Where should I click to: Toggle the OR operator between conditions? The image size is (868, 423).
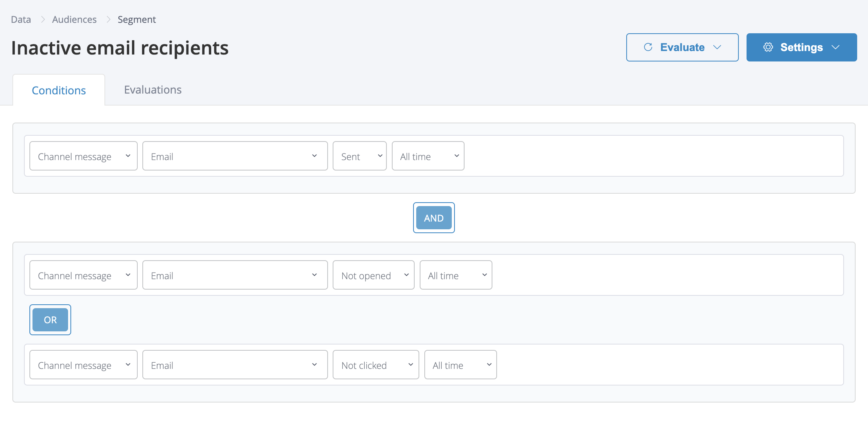tap(50, 320)
